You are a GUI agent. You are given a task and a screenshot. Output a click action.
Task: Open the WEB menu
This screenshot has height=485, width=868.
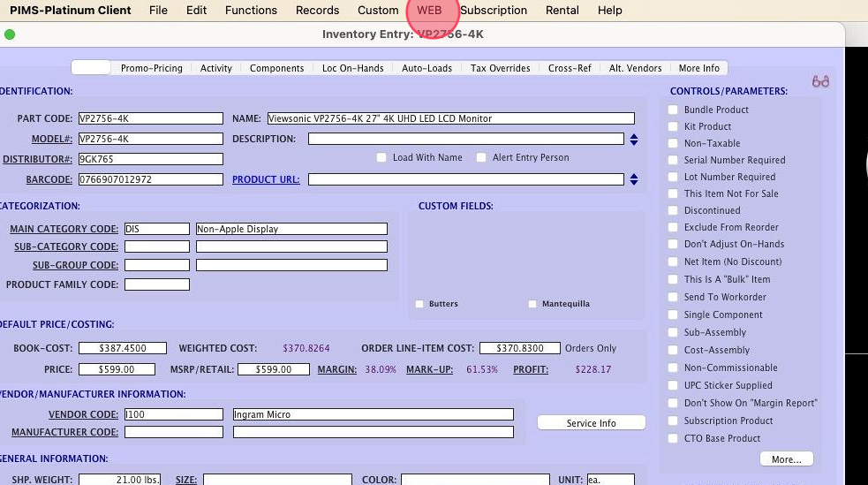pos(429,10)
